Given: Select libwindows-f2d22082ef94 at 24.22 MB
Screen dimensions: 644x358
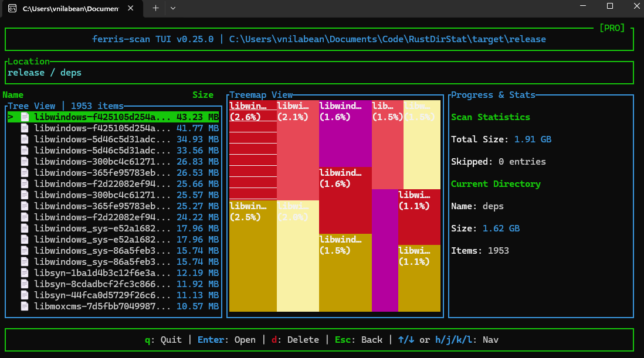Looking at the screenshot, I should tap(113, 217).
